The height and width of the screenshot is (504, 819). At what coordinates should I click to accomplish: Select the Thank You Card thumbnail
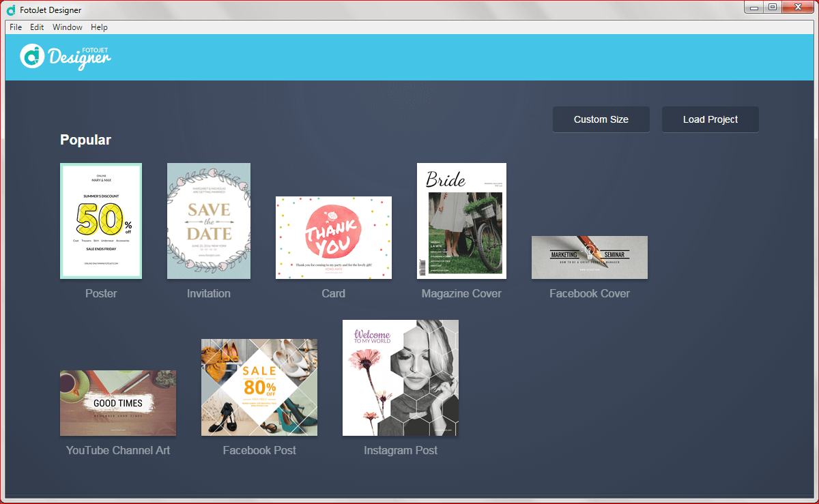(334, 237)
